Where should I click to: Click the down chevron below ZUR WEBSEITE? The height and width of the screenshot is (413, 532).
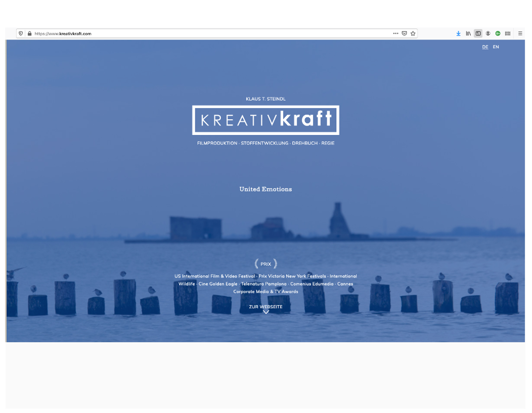click(266, 312)
